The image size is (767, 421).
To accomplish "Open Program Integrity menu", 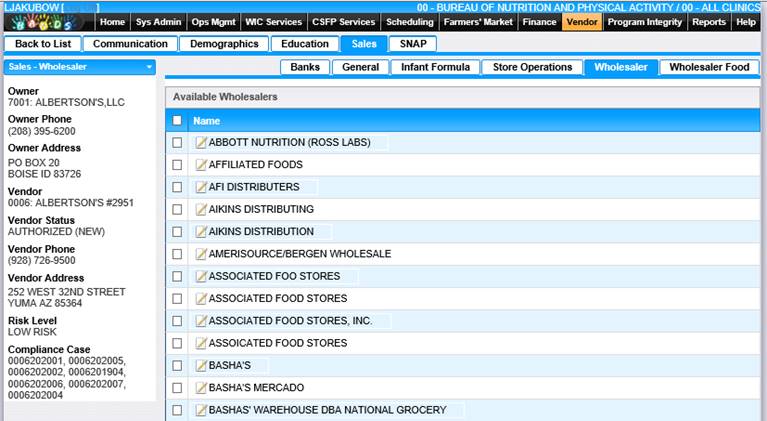I will [645, 22].
